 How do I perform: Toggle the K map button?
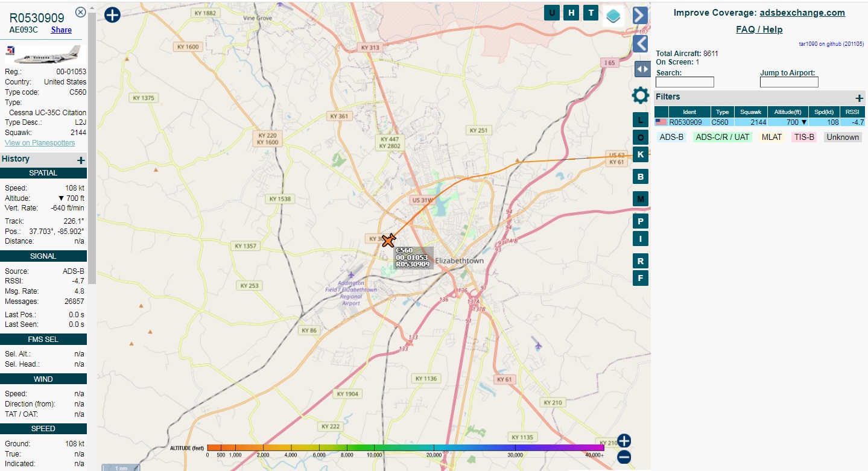[641, 154]
